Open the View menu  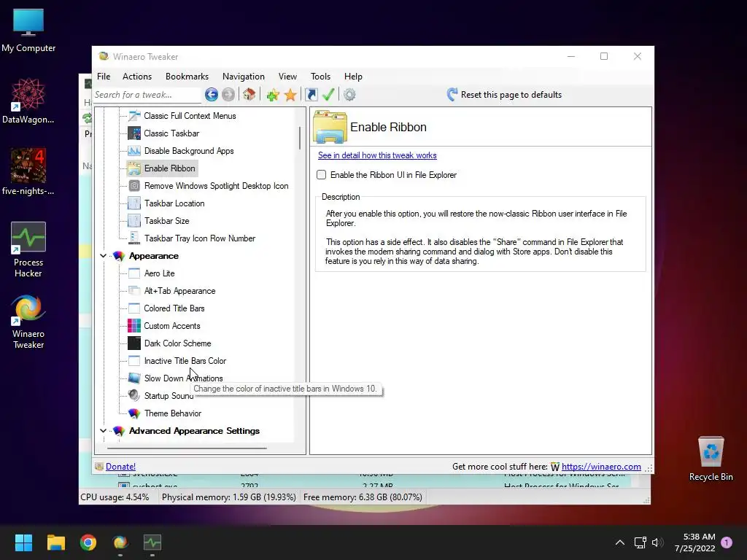coord(287,76)
